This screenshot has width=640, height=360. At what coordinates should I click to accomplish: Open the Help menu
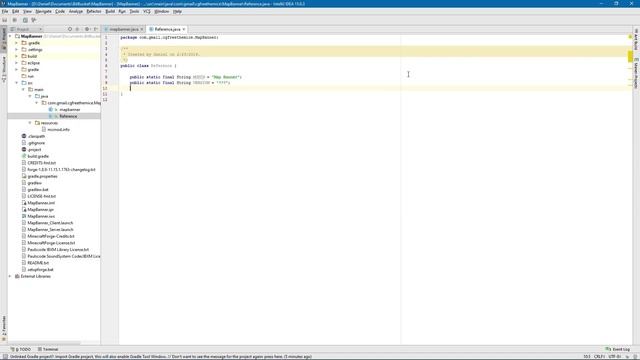177,11
